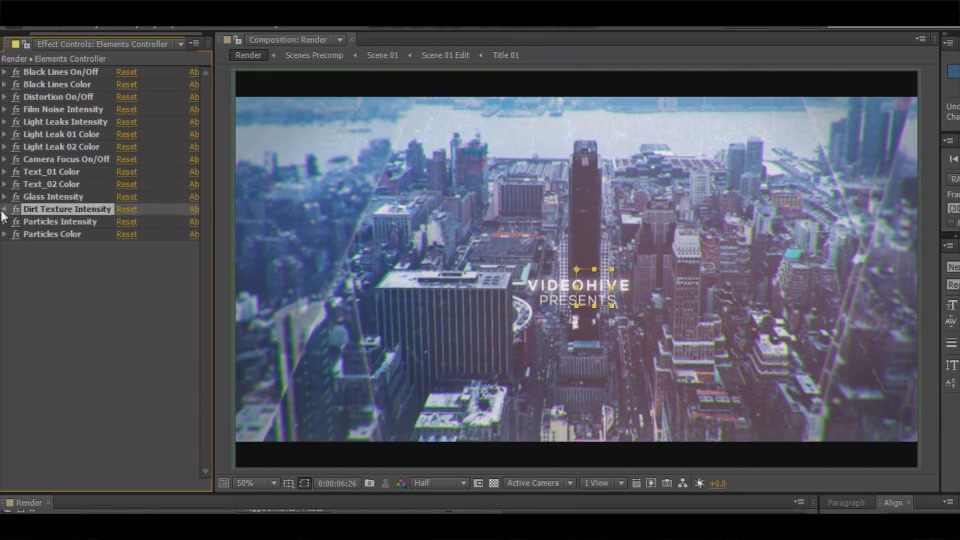
Task: Switch to Scene 01 composition
Action: tap(382, 55)
